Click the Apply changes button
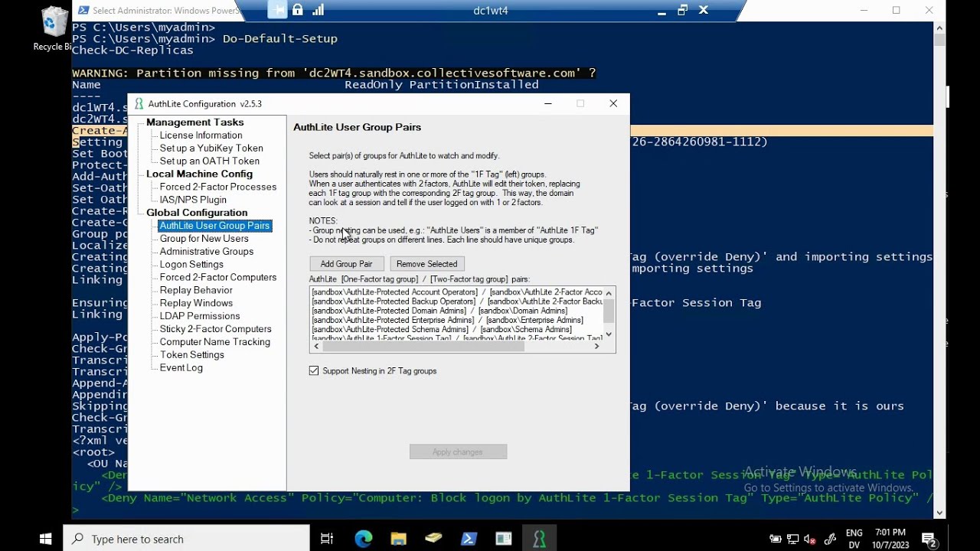The width and height of the screenshot is (980, 551). [458, 452]
